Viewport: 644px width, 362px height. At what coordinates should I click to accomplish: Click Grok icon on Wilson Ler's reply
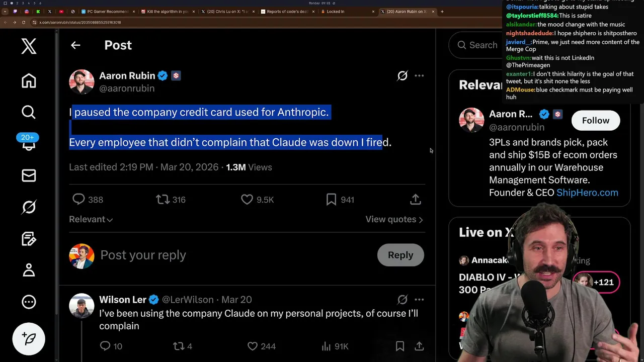pyautogui.click(x=403, y=300)
